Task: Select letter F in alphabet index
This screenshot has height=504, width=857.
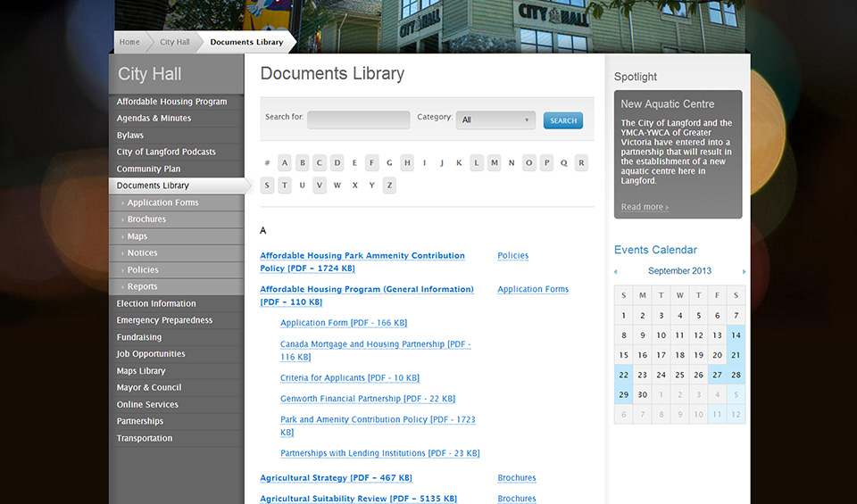Action: tap(371, 162)
